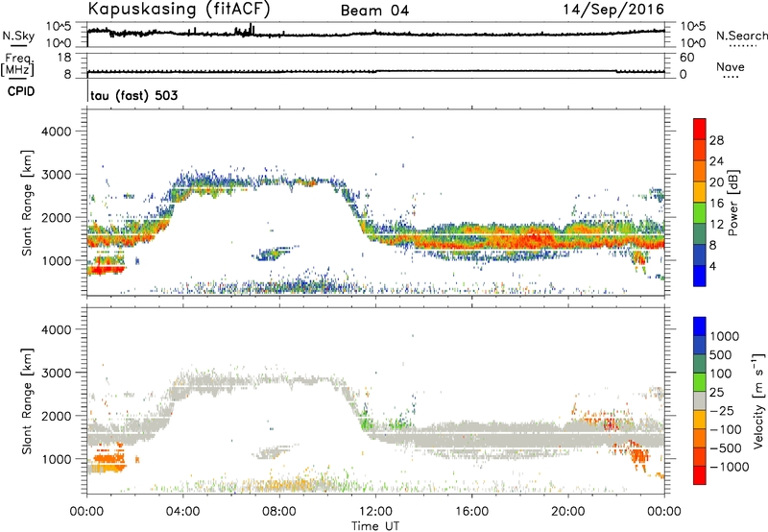The image size is (768, 532).
Task: Click the orange velocity patch near 01:00 UT
Action: coord(110,460)
